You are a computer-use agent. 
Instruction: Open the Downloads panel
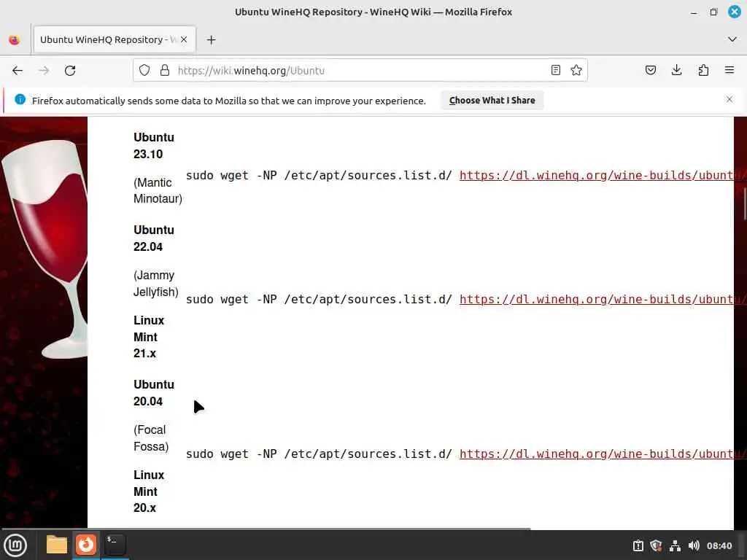point(676,71)
